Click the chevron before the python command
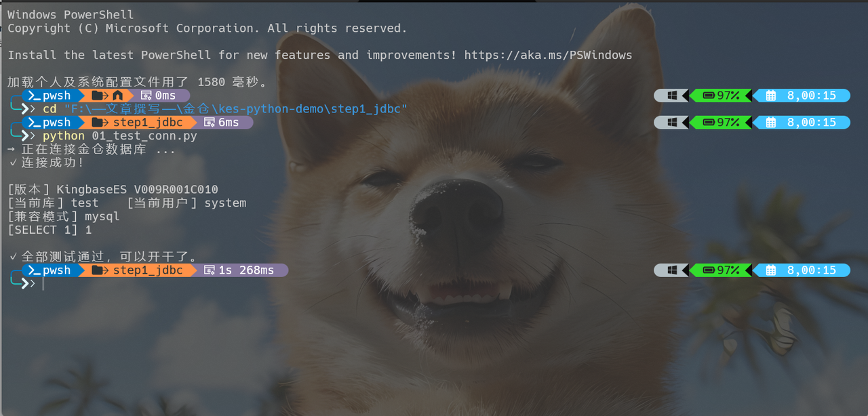Viewport: 868px width, 416px height. [29, 136]
